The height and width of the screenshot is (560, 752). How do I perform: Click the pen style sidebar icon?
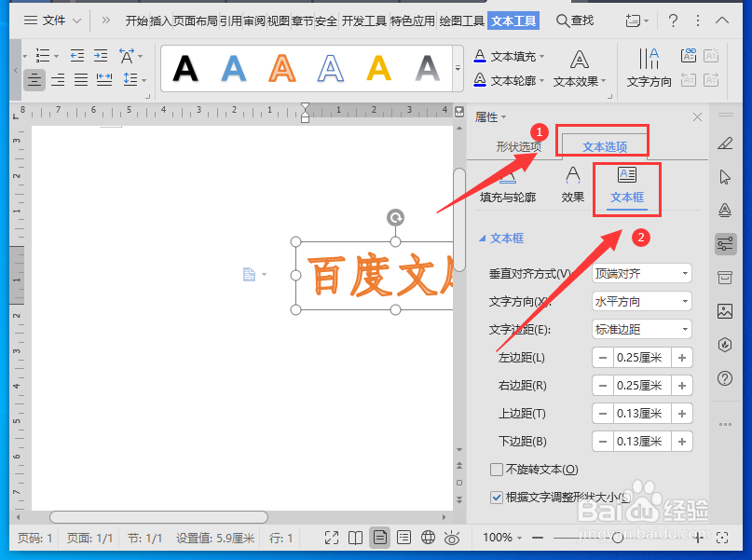click(x=725, y=143)
